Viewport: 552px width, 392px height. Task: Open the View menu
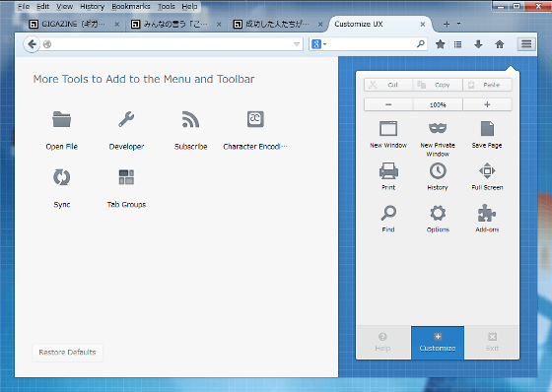point(65,6)
